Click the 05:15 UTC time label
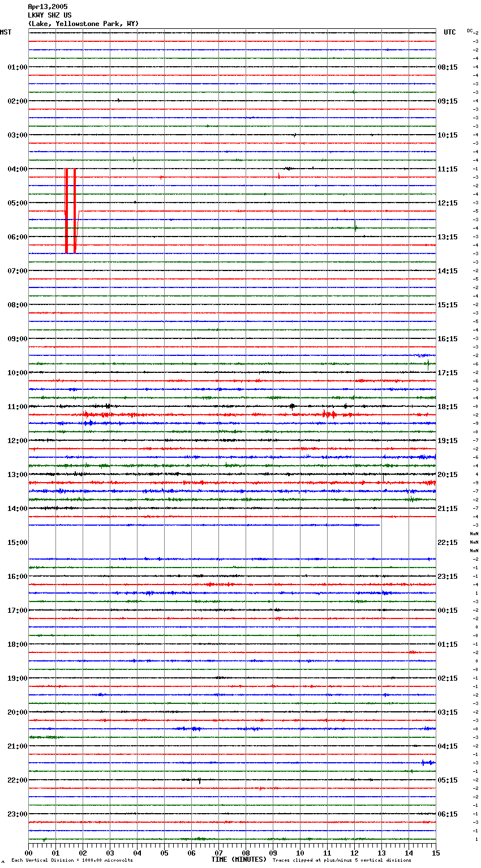481x868 pixels. point(448,780)
